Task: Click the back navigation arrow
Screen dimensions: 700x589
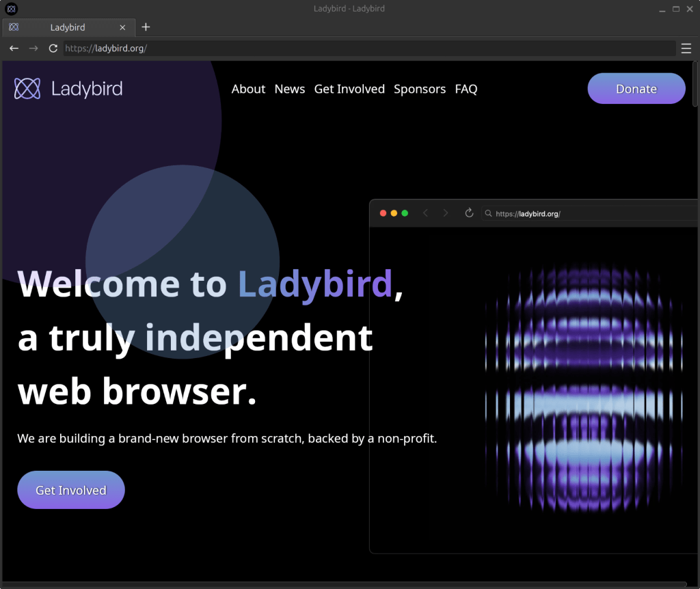Action: (14, 48)
